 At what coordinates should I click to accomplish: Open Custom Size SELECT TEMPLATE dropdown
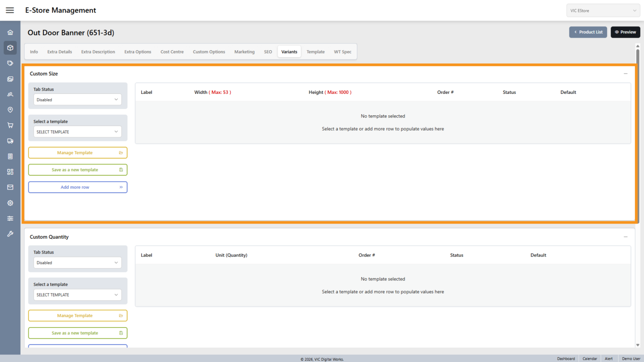coord(77,132)
